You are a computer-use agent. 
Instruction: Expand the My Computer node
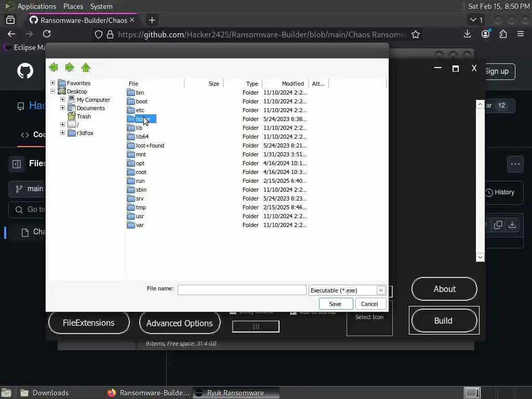tap(62, 99)
